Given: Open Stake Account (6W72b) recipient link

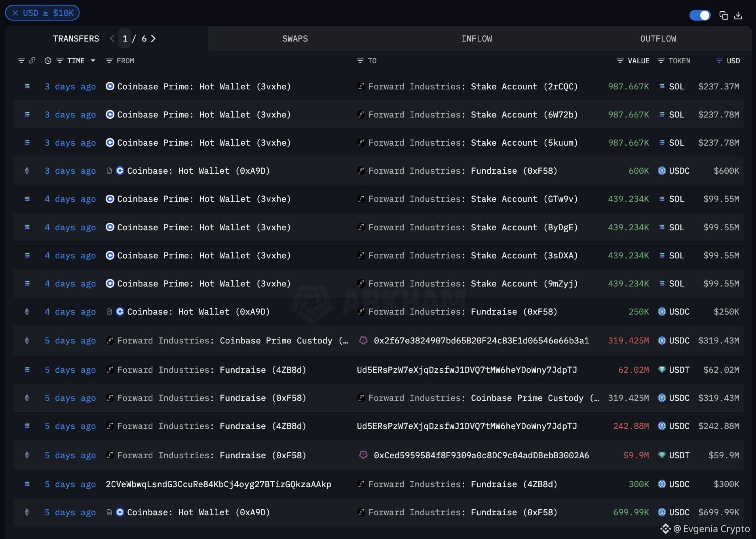Looking at the screenshot, I should click(524, 115).
